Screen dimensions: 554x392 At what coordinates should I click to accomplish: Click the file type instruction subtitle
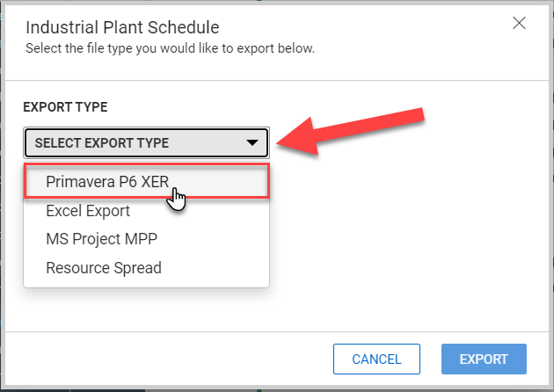[170, 47]
